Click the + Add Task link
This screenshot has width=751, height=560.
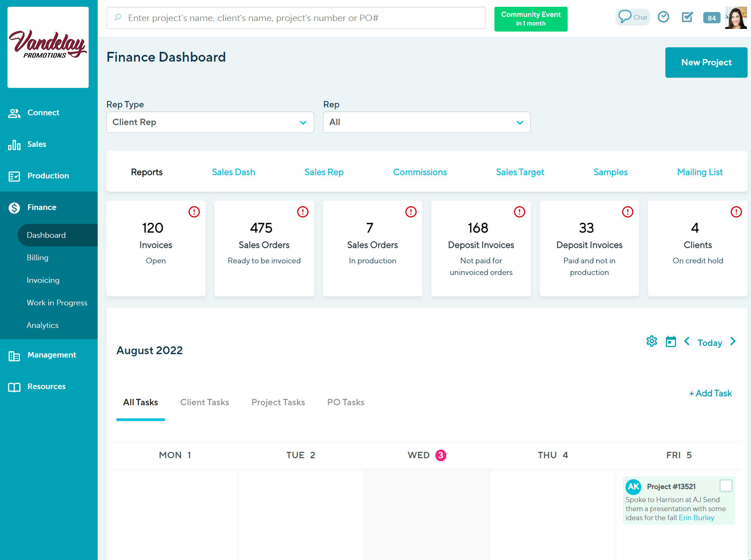710,393
